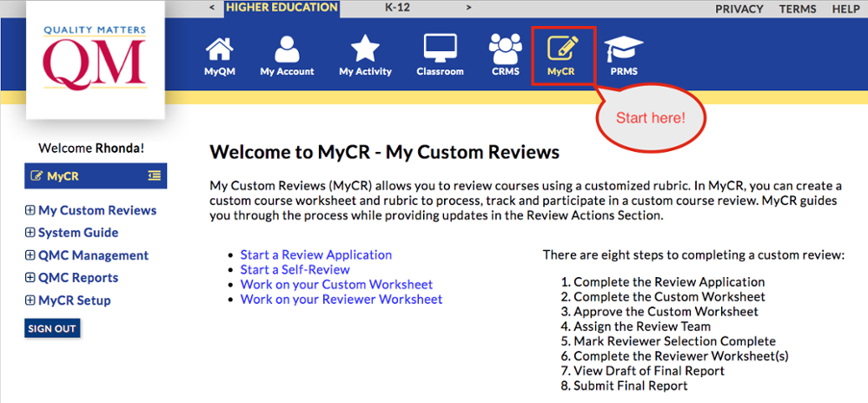
Task: Expand the QMC Management section
Action: click(x=30, y=255)
